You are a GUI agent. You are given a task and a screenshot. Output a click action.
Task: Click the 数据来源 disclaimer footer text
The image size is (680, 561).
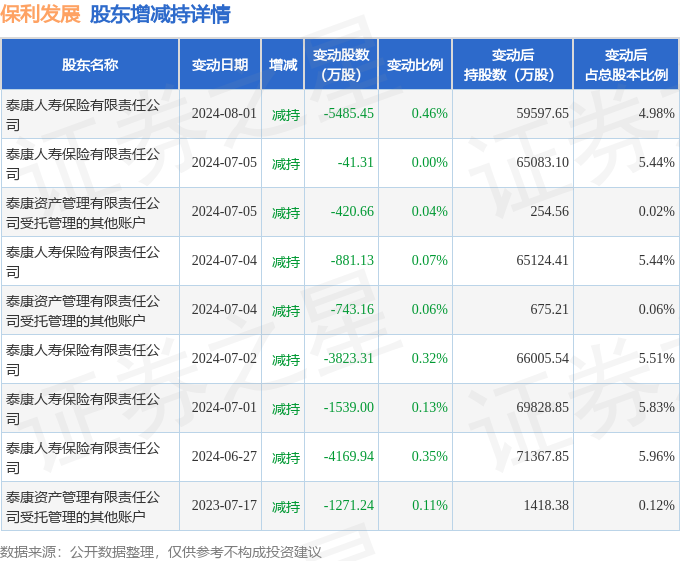tap(160, 552)
